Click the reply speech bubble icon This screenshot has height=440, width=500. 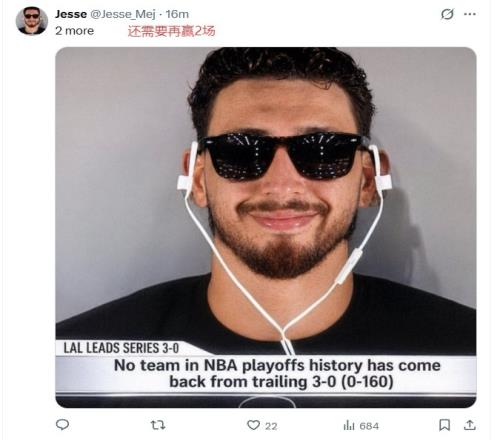(x=62, y=425)
